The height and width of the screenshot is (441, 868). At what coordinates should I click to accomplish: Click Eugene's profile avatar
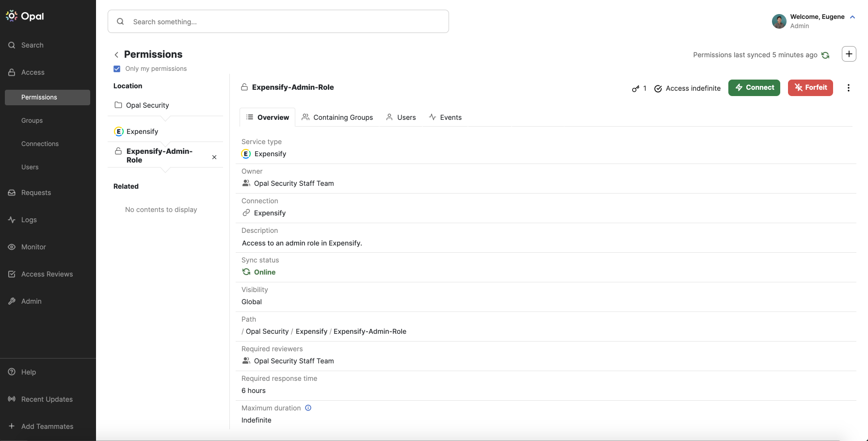pyautogui.click(x=779, y=21)
